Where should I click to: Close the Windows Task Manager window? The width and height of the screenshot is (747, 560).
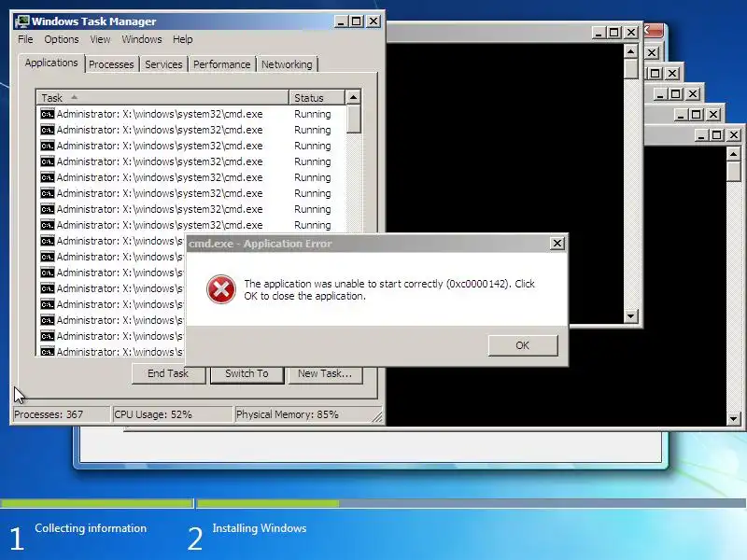click(x=373, y=21)
